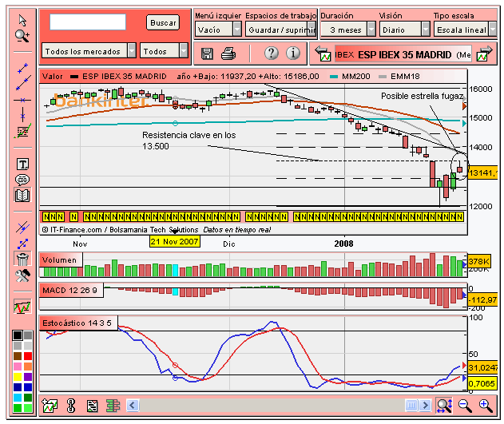
Task: Click the 31,0247 stochastic value label
Action: click(x=482, y=367)
